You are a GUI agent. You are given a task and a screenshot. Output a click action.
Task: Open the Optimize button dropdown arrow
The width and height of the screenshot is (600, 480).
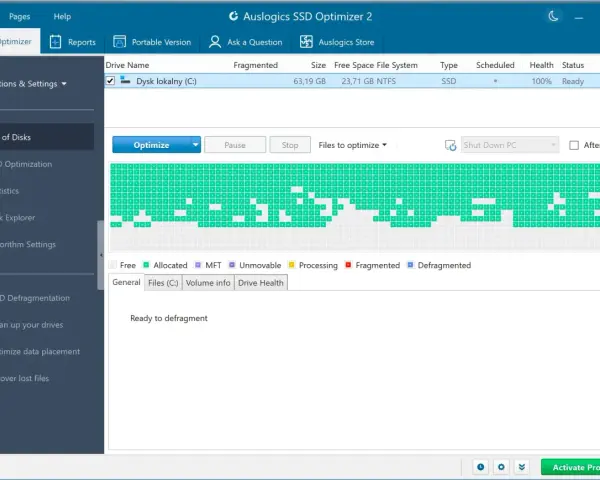pyautogui.click(x=196, y=145)
